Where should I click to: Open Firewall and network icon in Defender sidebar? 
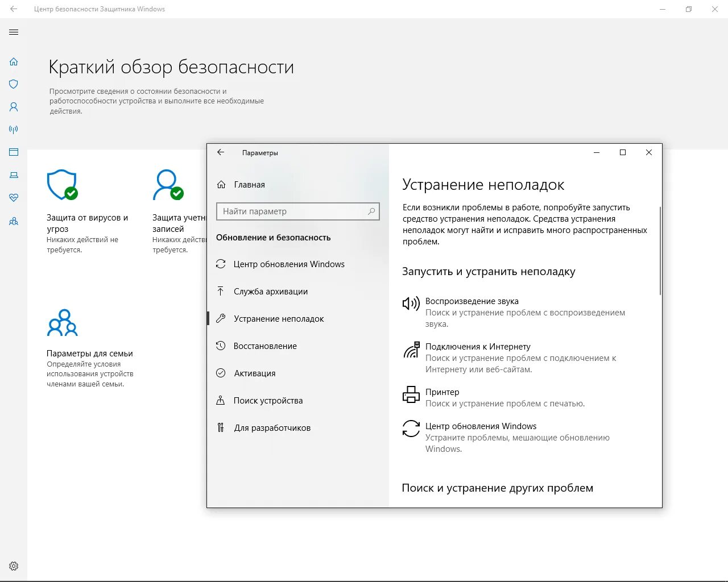pyautogui.click(x=14, y=130)
